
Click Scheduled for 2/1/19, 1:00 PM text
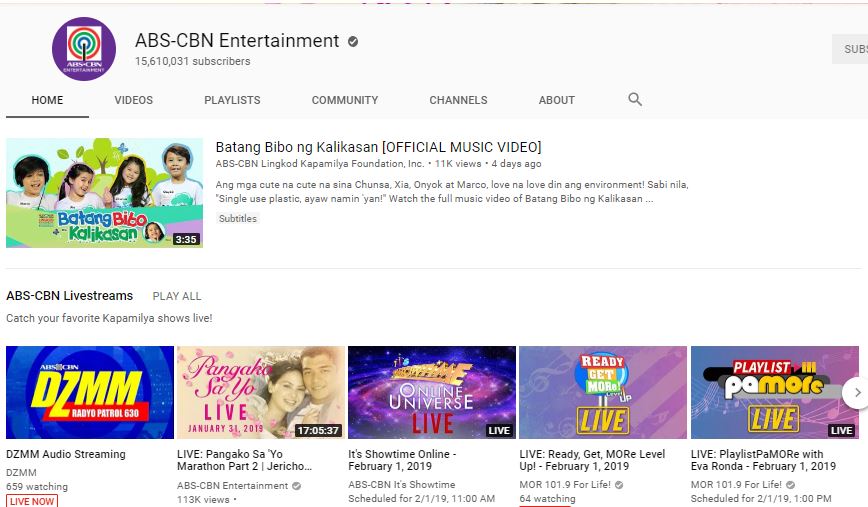click(x=761, y=499)
